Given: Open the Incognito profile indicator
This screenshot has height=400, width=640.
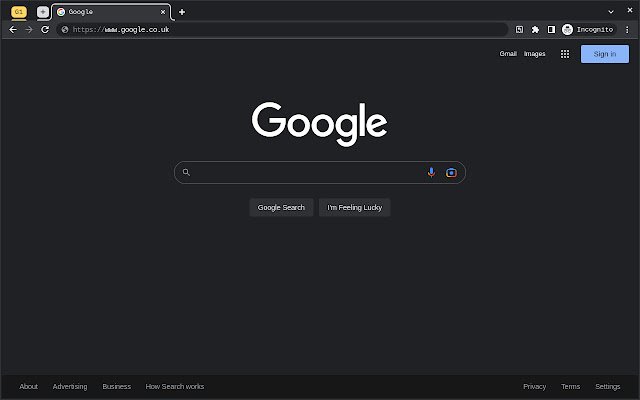Looking at the screenshot, I should (x=588, y=29).
